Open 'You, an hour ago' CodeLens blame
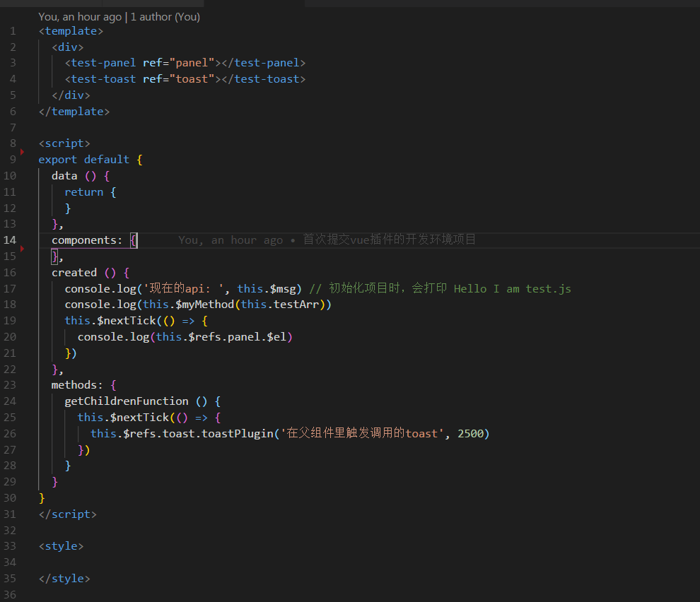 point(80,17)
